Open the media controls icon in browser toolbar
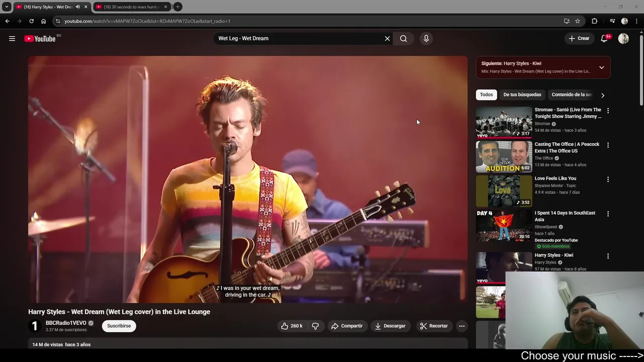Image resolution: width=644 pixels, height=362 pixels. (612, 21)
